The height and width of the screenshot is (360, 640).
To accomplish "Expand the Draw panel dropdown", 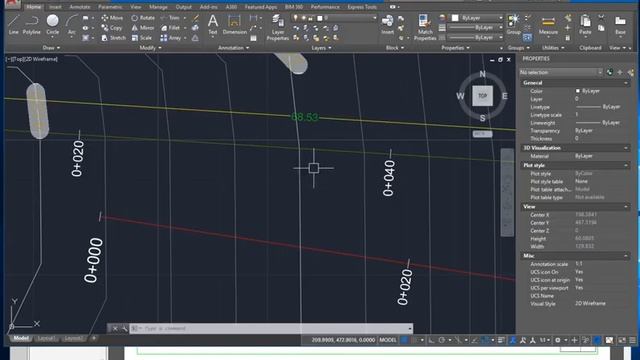I will 51,48.
